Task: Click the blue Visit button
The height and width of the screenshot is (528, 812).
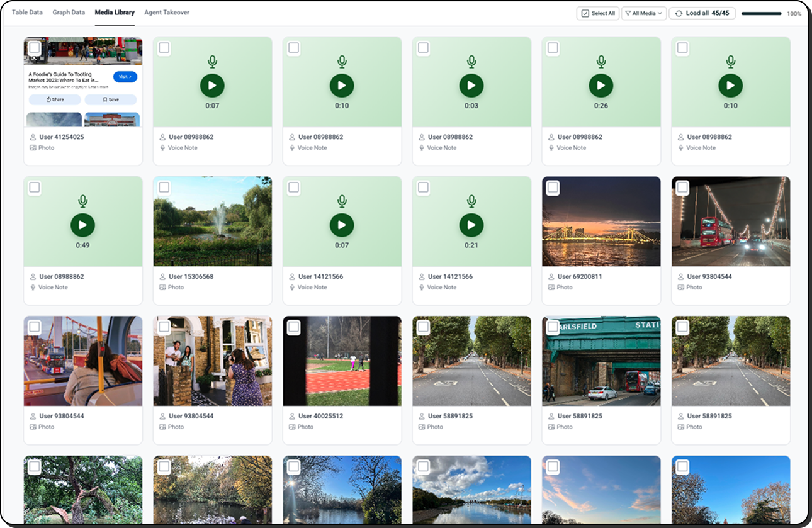Action: (x=125, y=77)
